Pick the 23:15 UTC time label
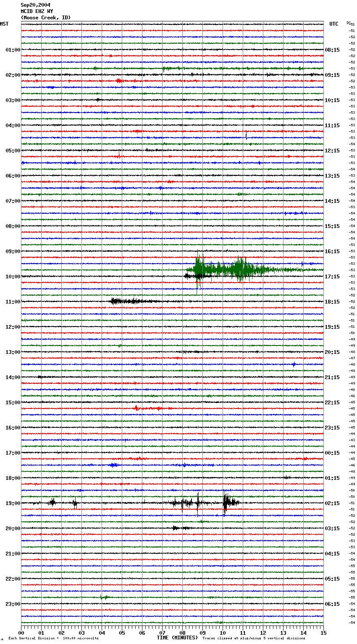357x644 pixels. [x=332, y=428]
